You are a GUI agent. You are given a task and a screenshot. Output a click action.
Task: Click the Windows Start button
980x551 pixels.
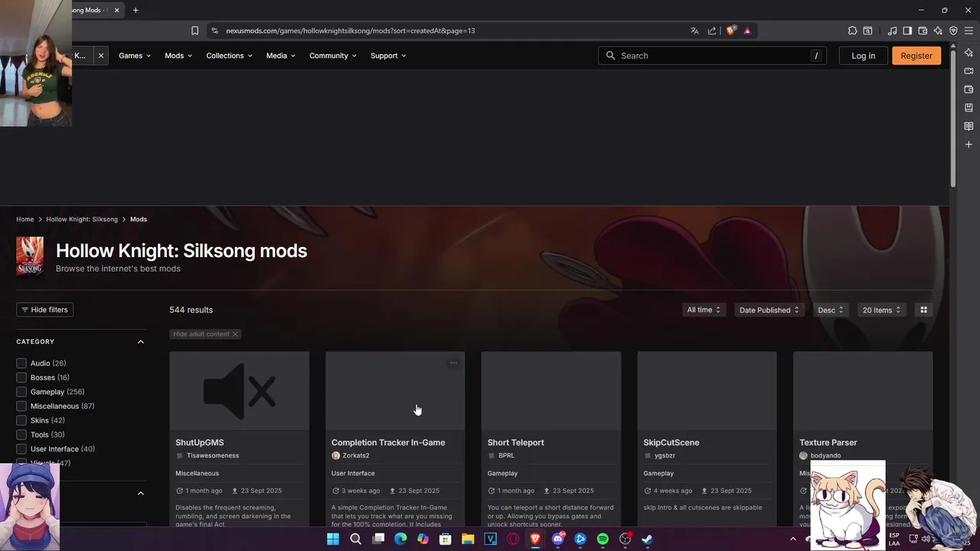(333, 539)
